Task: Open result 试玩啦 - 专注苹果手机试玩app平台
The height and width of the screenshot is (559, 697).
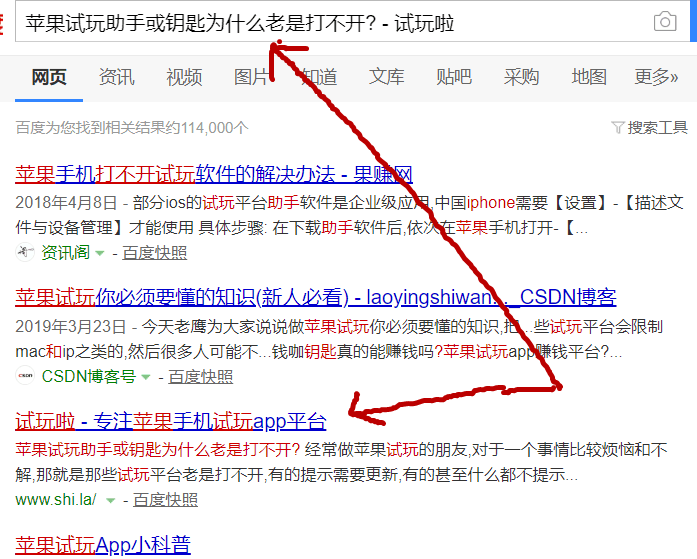Action: click(171, 421)
